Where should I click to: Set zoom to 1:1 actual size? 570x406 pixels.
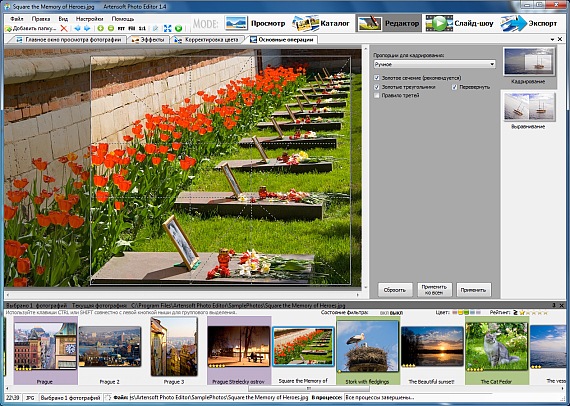pos(142,28)
